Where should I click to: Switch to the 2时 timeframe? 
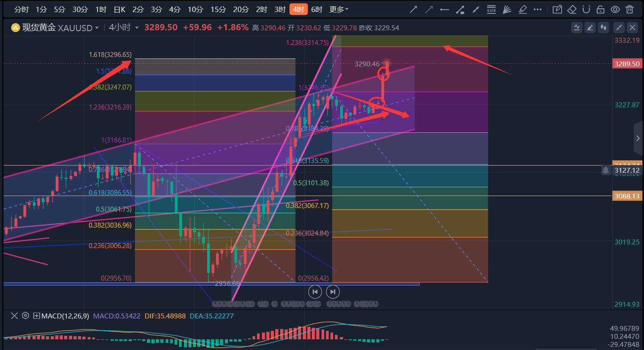point(262,9)
